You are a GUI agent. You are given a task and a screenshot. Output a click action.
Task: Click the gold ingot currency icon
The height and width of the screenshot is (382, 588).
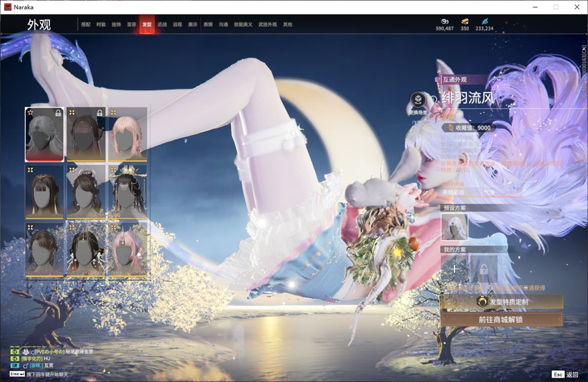(x=464, y=21)
